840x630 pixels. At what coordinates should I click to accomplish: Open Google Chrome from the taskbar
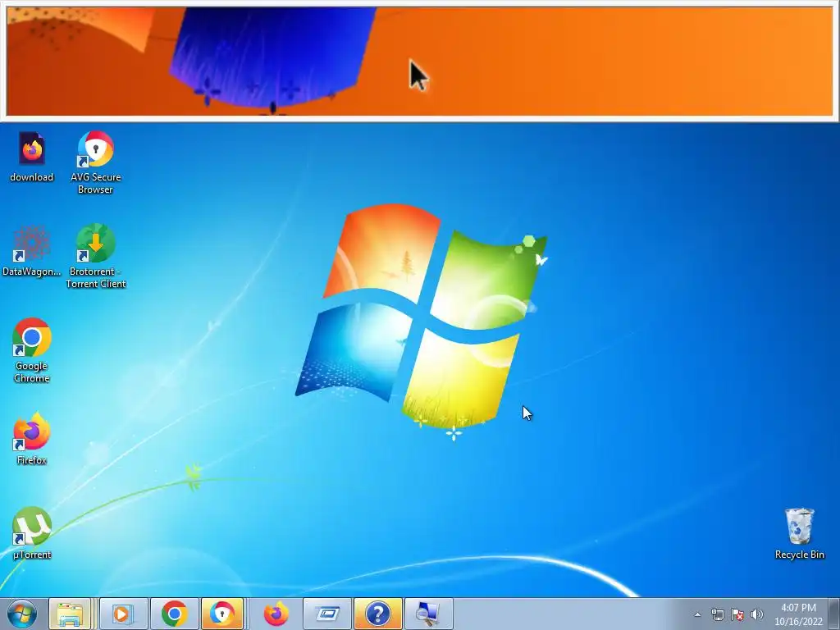(x=174, y=614)
